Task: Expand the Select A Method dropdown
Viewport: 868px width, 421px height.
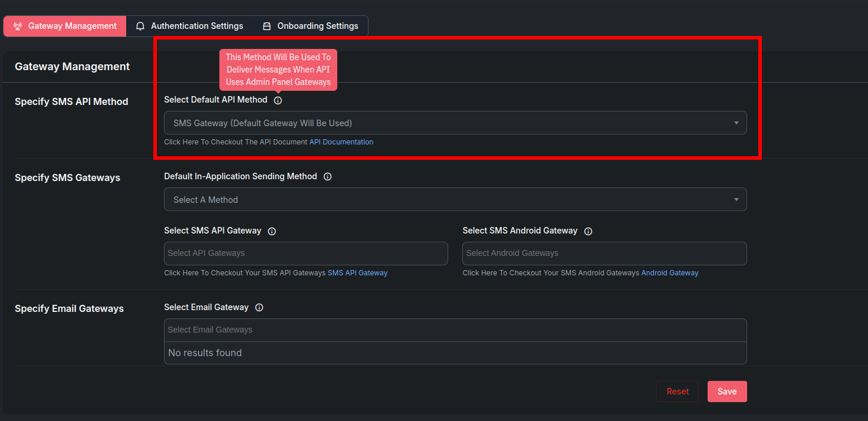Action: [455, 200]
